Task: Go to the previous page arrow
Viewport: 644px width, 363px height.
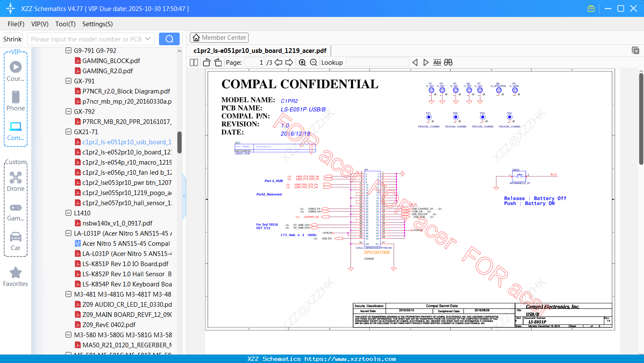Action: (x=278, y=62)
